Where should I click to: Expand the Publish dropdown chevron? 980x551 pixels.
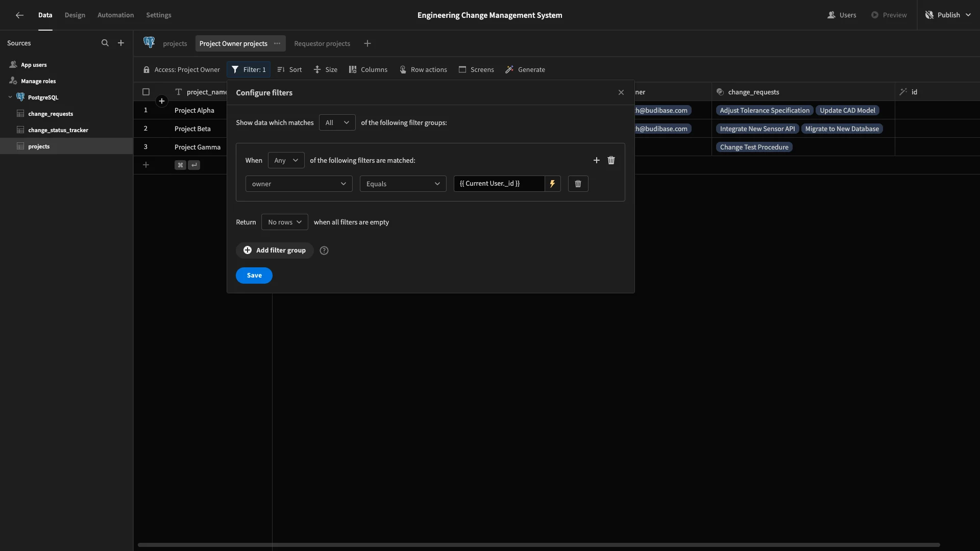click(x=968, y=15)
